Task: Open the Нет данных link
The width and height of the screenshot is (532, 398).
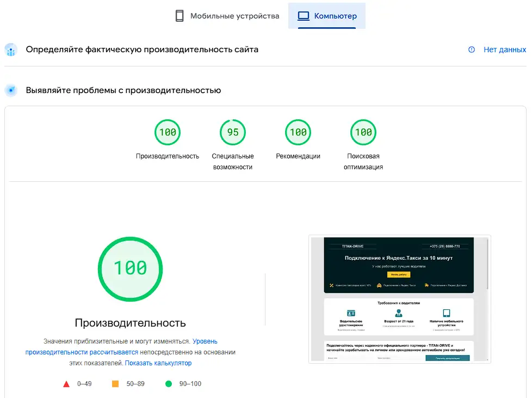Action: point(504,50)
